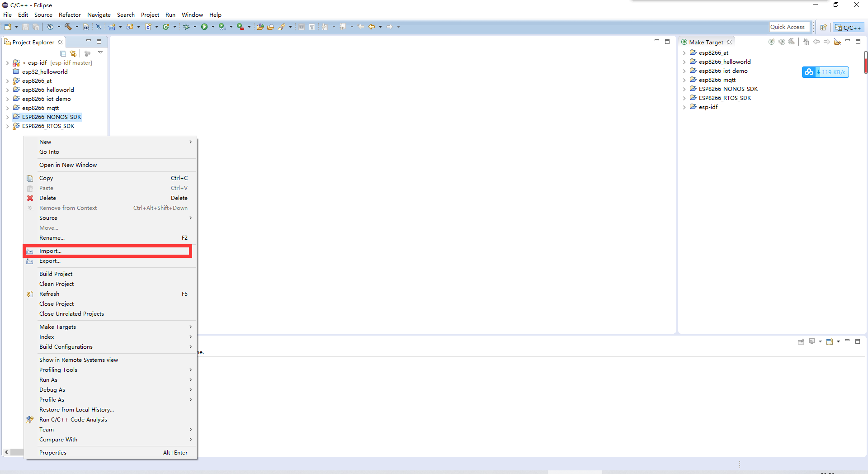The height and width of the screenshot is (474, 868).
Task: Open the Navigate menu in menu bar
Action: (99, 15)
